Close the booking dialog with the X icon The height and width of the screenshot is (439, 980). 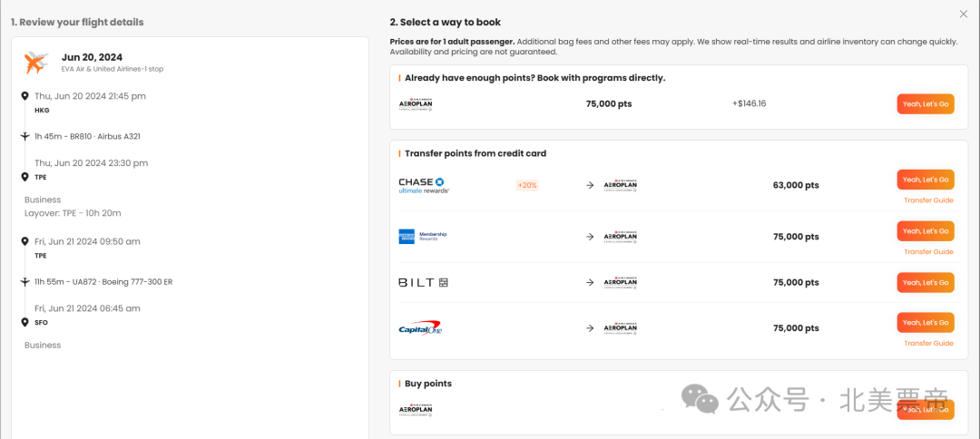click(963, 14)
